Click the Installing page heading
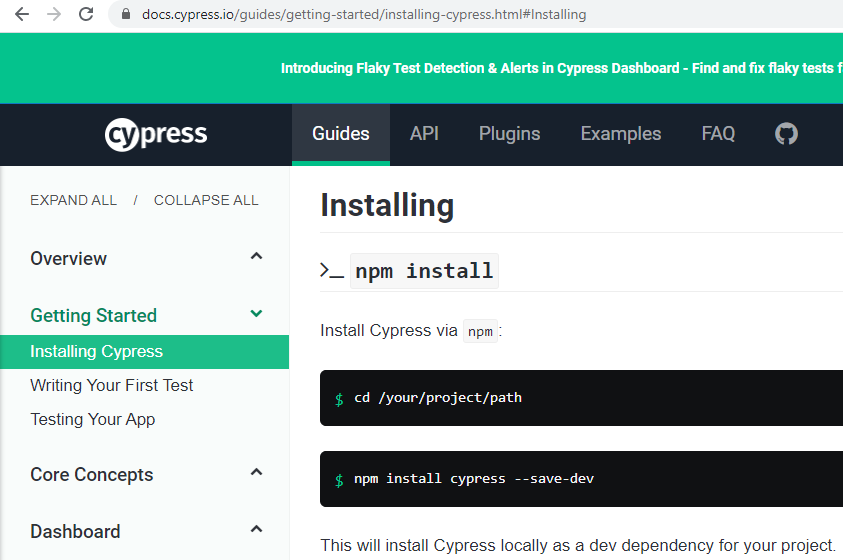This screenshot has width=843, height=560. click(x=387, y=206)
